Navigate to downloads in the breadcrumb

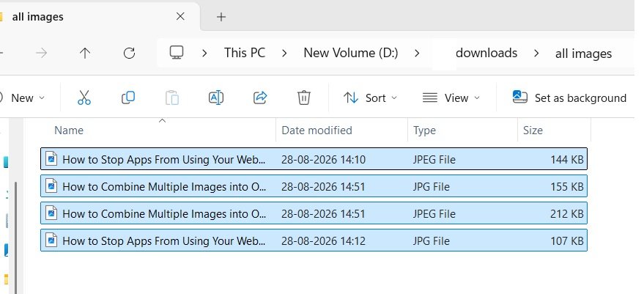tap(486, 53)
